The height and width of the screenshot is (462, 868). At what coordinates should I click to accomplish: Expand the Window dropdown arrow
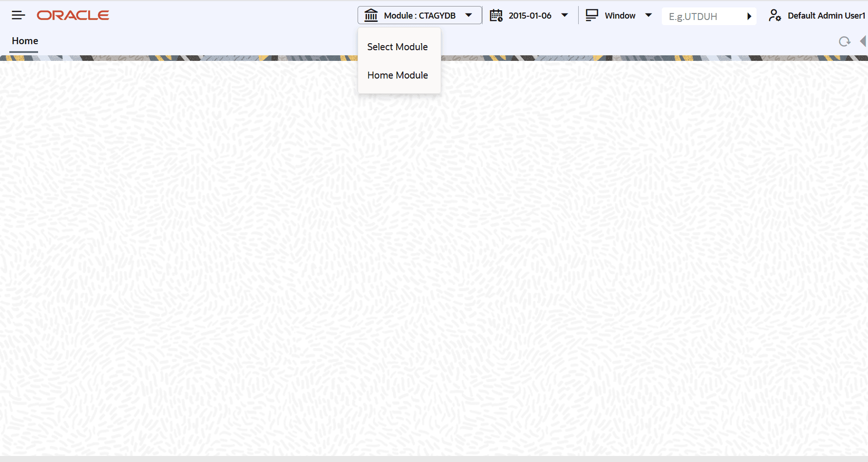648,15
